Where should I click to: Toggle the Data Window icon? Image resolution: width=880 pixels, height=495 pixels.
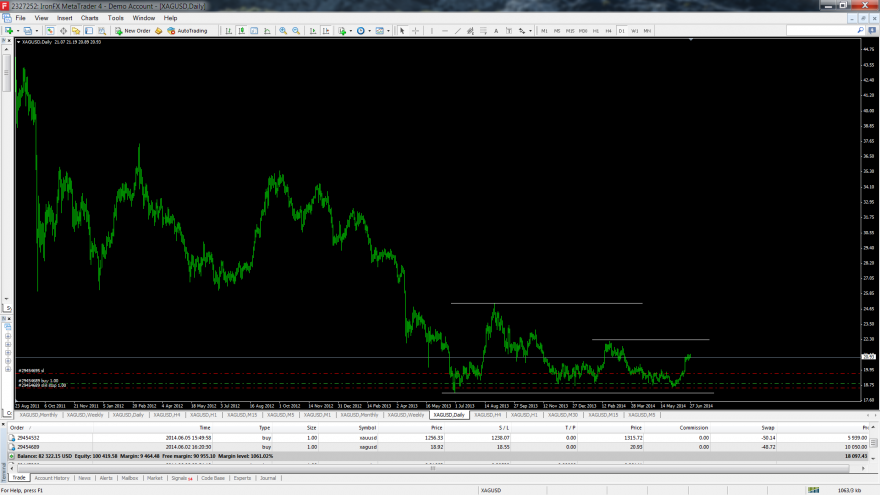(x=63, y=31)
